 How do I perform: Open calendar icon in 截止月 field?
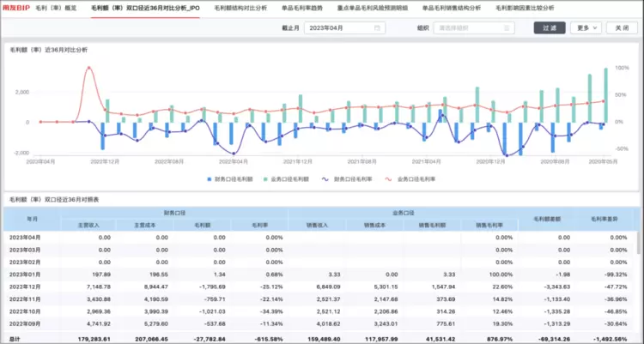pyautogui.click(x=375, y=27)
